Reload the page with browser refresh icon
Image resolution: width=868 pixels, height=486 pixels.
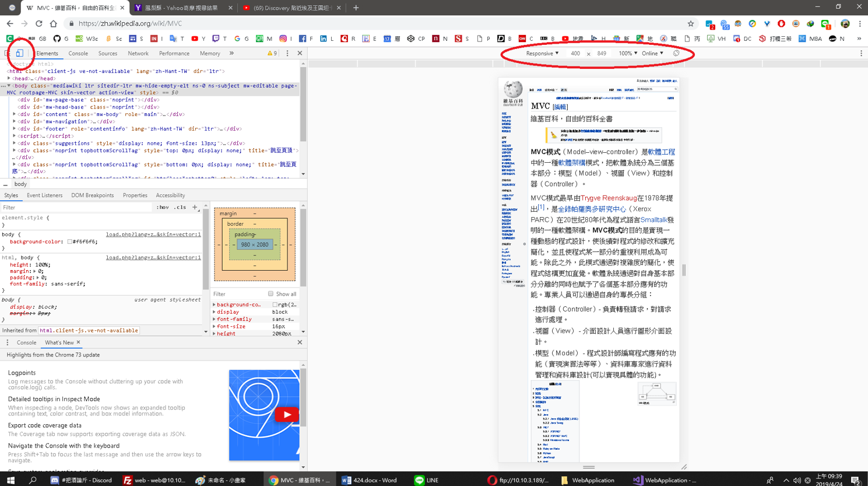[39, 23]
